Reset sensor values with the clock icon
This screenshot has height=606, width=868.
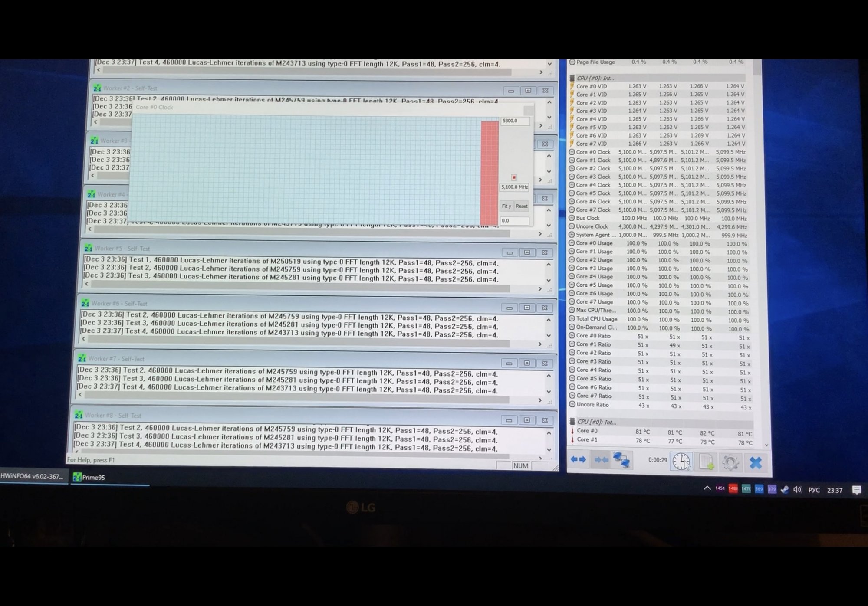click(681, 462)
